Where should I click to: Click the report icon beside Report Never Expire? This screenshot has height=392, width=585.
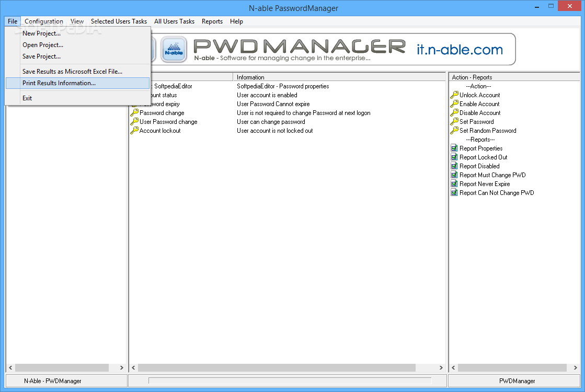454,184
